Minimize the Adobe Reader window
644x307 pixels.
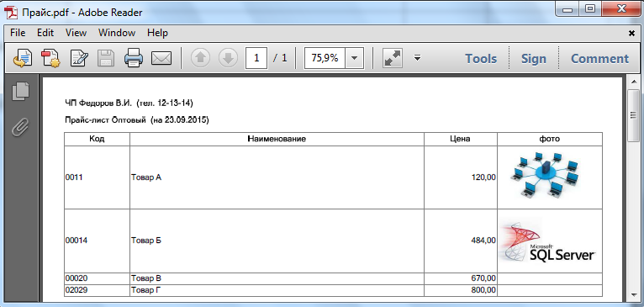coord(568,8)
